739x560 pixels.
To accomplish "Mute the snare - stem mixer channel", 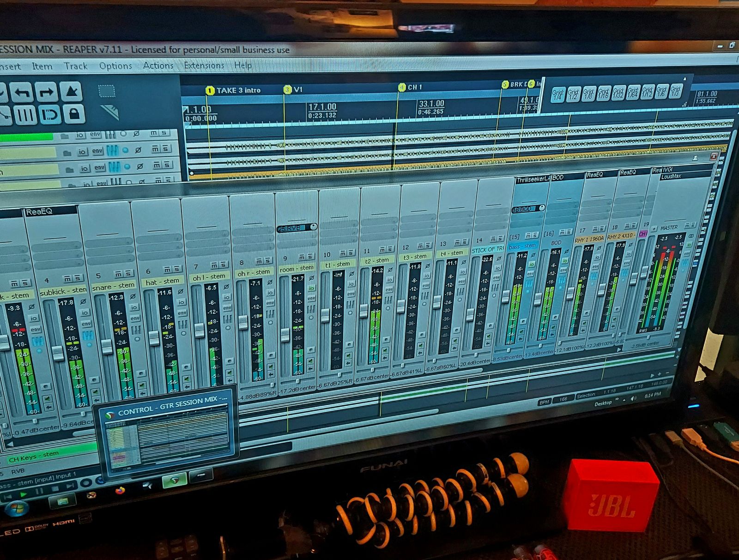I will pyautogui.click(x=118, y=274).
